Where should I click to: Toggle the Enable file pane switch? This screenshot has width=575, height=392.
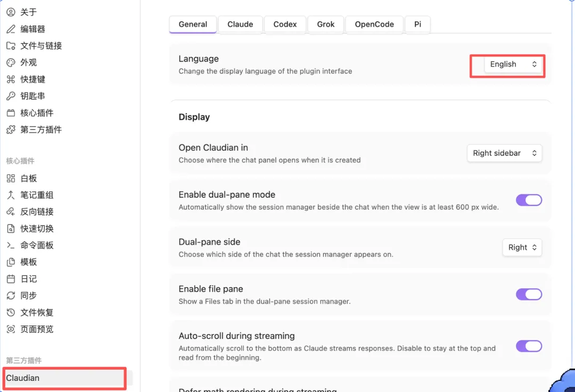(x=529, y=294)
